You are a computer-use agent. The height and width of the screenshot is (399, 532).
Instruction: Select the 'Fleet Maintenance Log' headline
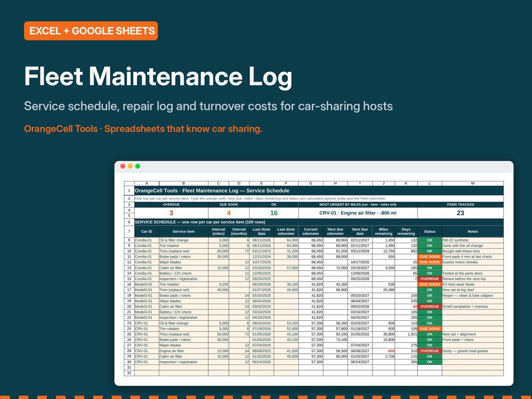(x=158, y=77)
